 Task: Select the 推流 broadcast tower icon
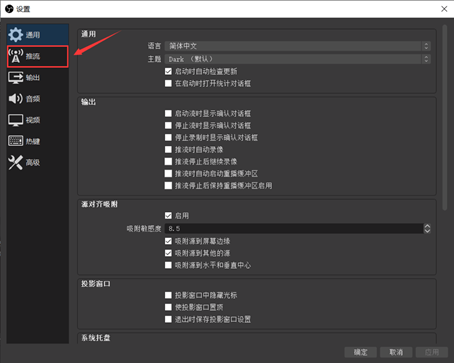[x=16, y=56]
